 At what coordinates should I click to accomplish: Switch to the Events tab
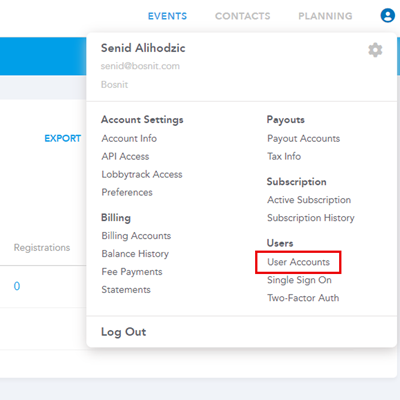point(167,16)
